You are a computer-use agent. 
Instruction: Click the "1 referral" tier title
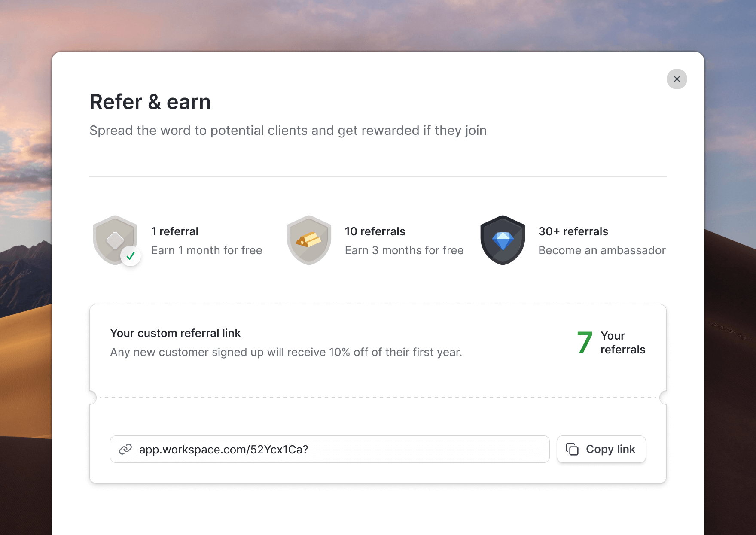pos(174,231)
